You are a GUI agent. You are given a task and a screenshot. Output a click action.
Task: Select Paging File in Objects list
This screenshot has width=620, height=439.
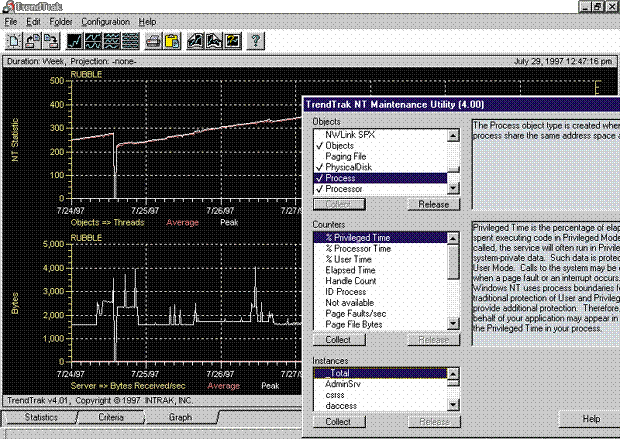[380, 156]
